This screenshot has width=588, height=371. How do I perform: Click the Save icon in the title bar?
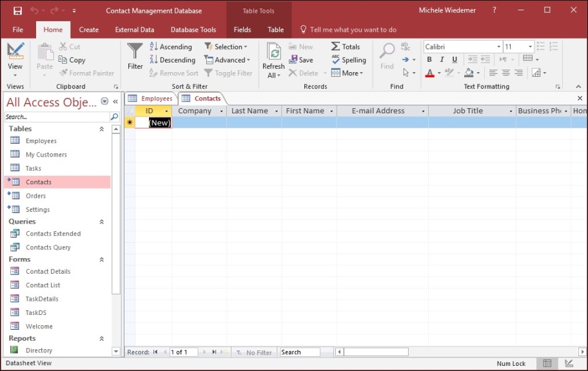coord(17,11)
